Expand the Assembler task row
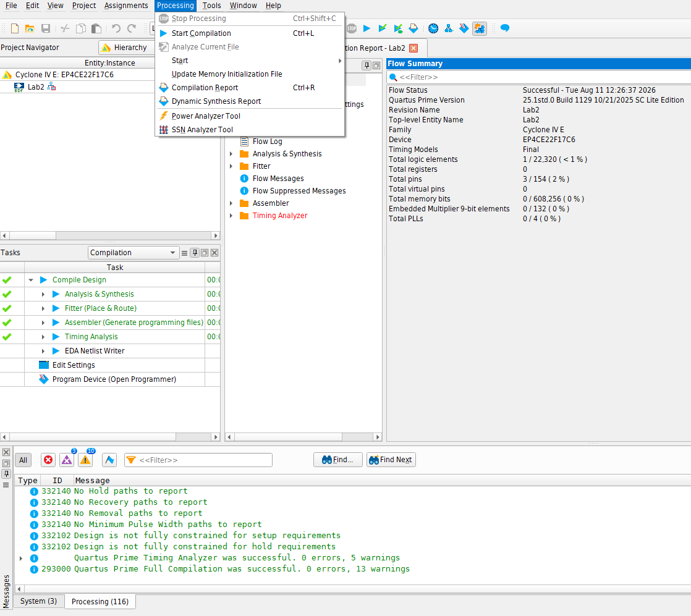Image resolution: width=691 pixels, height=616 pixels. coord(43,323)
